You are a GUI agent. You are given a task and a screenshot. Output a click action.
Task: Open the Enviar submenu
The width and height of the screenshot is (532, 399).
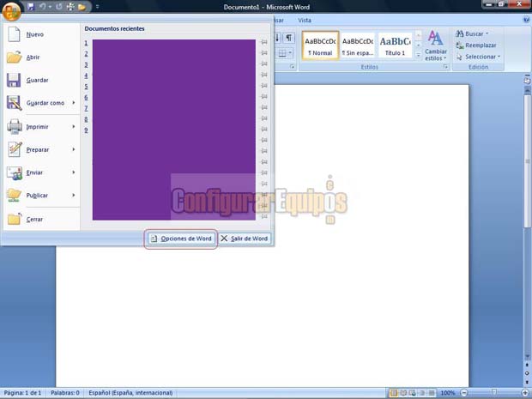pos(40,172)
